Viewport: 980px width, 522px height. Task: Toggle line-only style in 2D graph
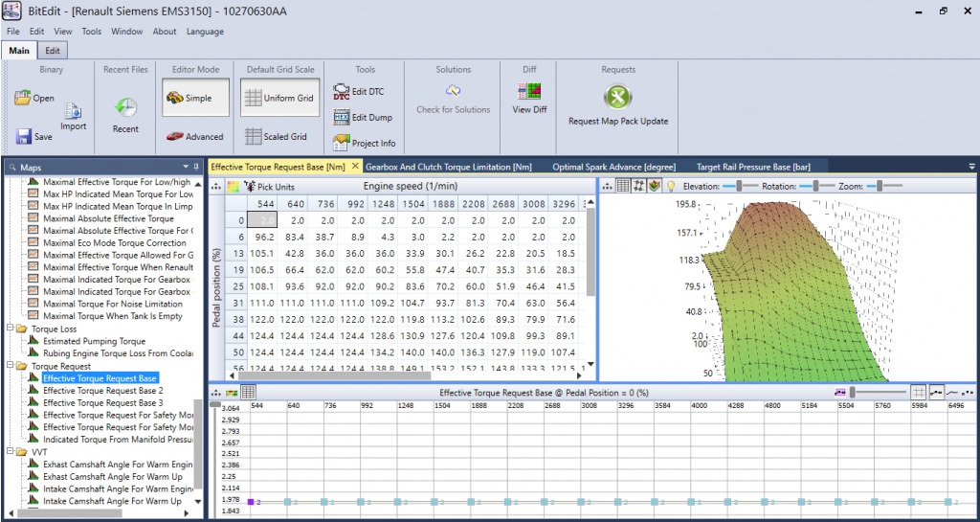tap(952, 392)
